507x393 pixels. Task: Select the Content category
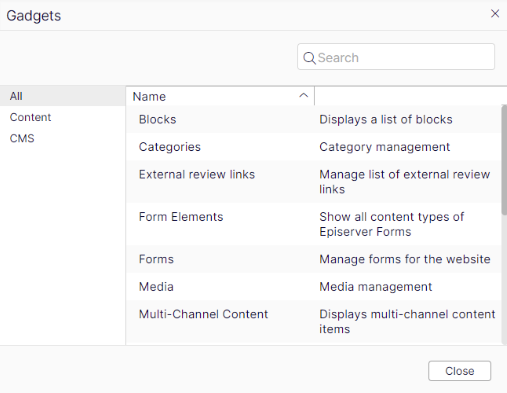click(x=63, y=117)
